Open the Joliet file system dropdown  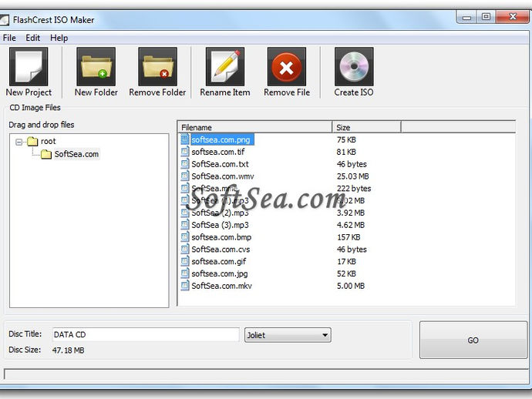288,335
